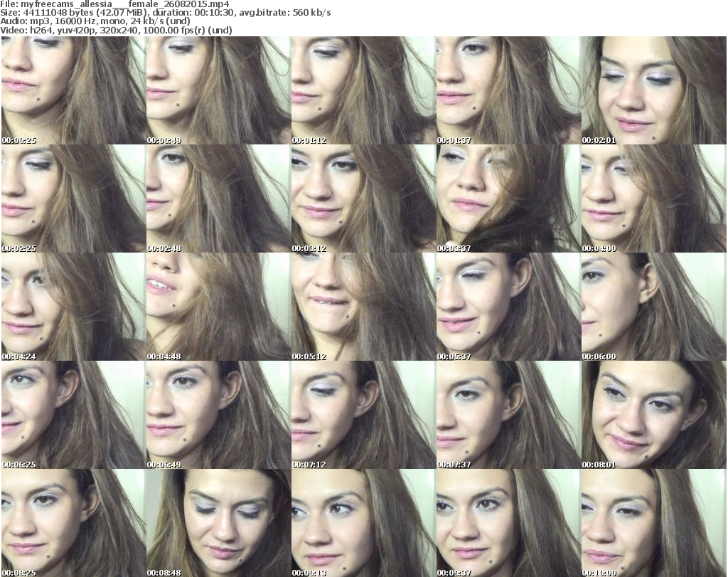728x577 pixels.
Task: Select the frame at 00:01:12
Action: coord(363,90)
